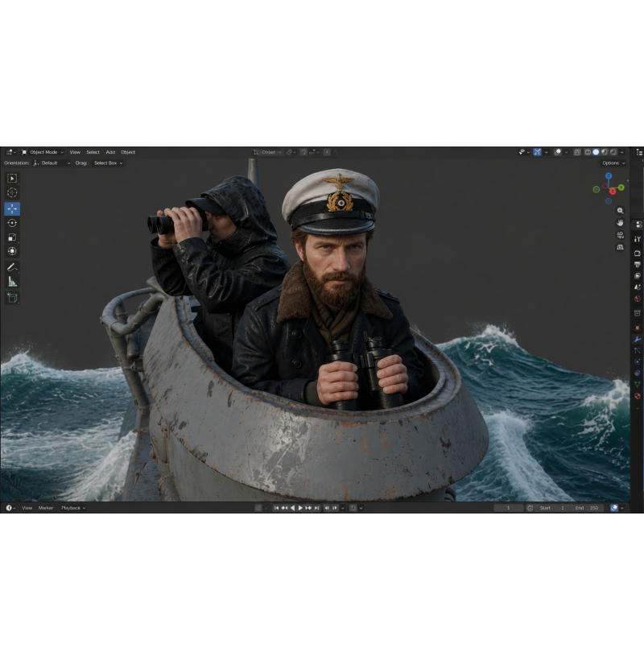
Task: Toggle auto keying in timeline
Action: point(258,508)
